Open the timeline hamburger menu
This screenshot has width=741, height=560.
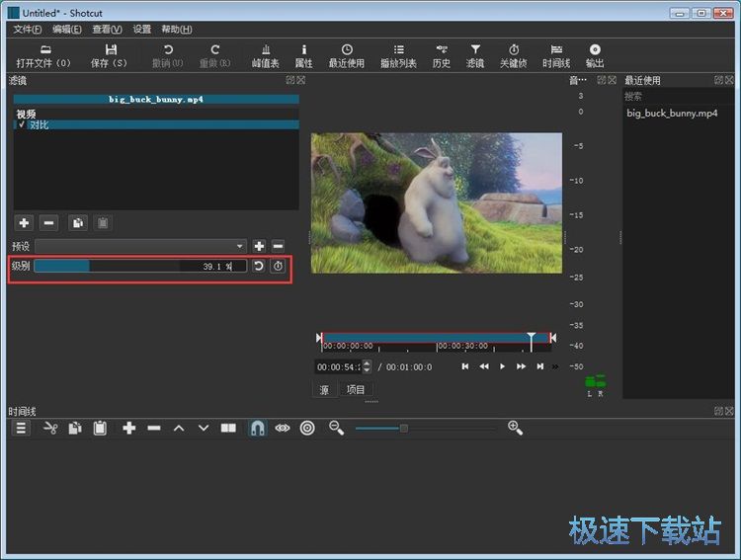point(21,429)
